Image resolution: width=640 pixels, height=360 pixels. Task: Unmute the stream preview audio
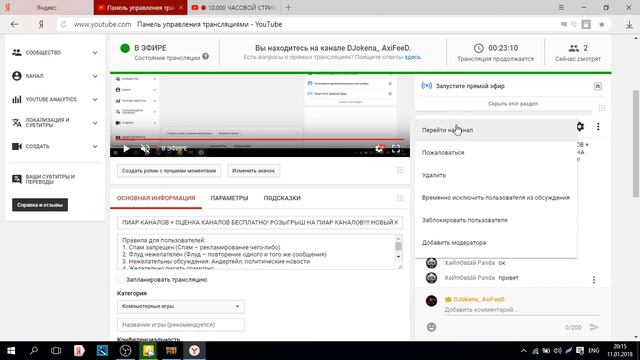coord(145,149)
